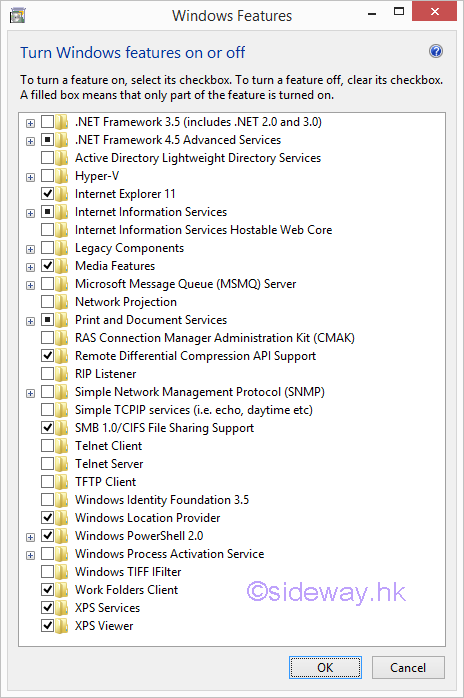Check Internet Information Services Hostable Web Core
The width and height of the screenshot is (464, 698).
(47, 230)
